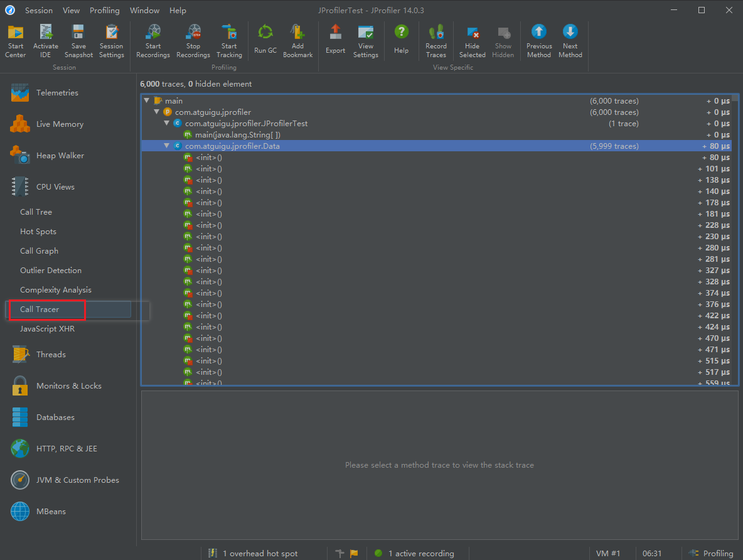Click the bookmark flag icon in status bar
743x560 pixels.
pyautogui.click(x=354, y=553)
